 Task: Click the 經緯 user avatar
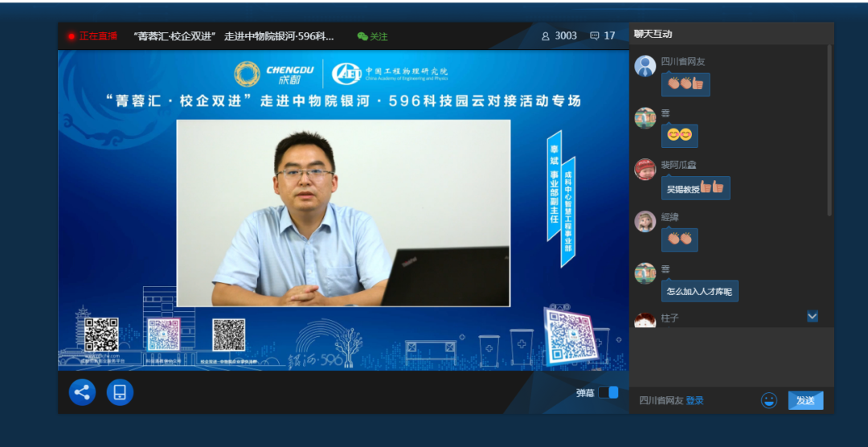point(645,222)
